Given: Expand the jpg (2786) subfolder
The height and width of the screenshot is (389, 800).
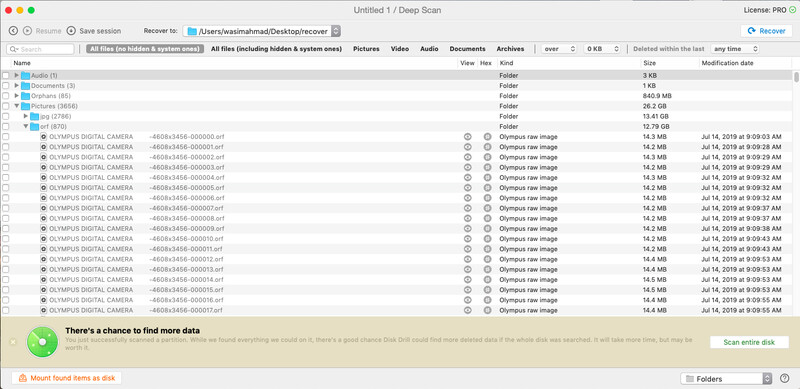Looking at the screenshot, I should (x=26, y=116).
